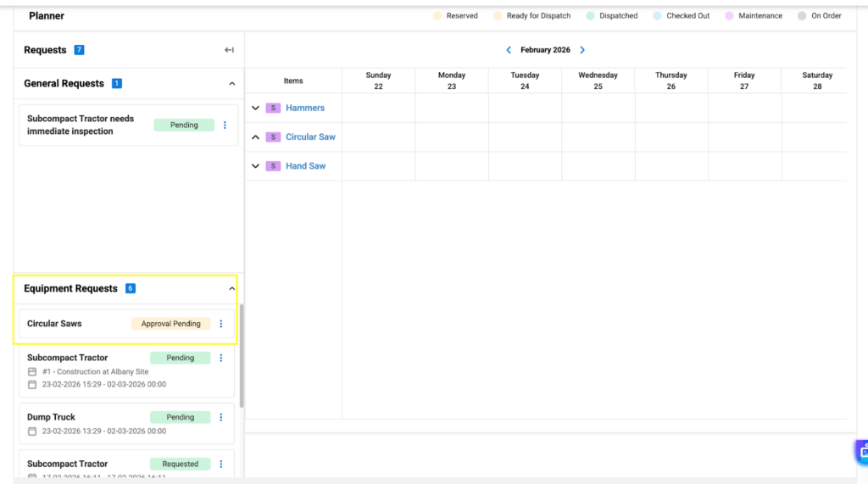Expand the Hammers row
This screenshot has width=868, height=484.
[255, 108]
